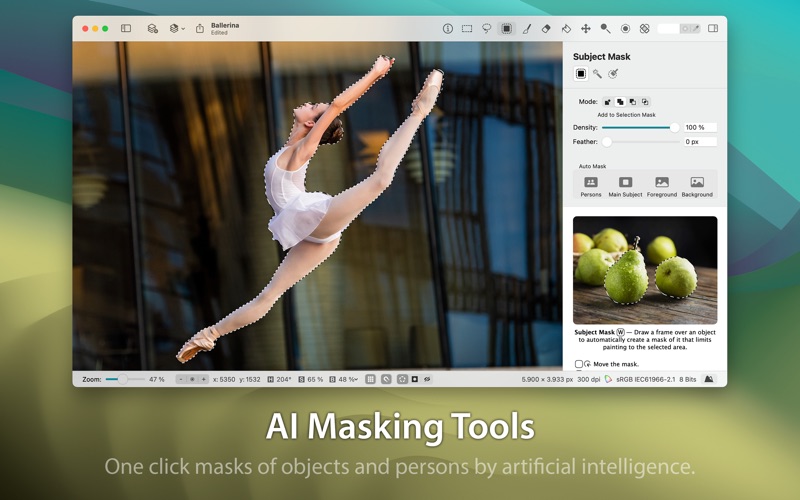Click the Main Subject auto mask button
800x500 pixels.
pyautogui.click(x=625, y=185)
